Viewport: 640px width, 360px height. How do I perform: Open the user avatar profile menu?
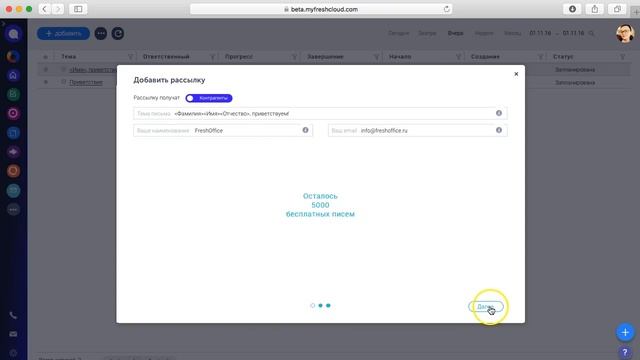[624, 33]
